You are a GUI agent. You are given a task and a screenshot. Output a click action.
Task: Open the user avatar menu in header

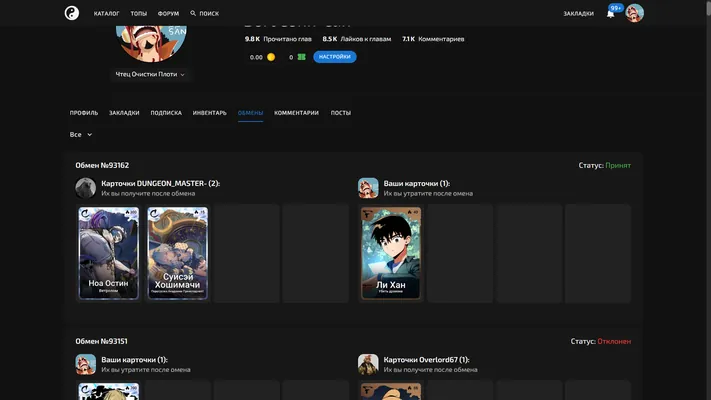point(634,13)
